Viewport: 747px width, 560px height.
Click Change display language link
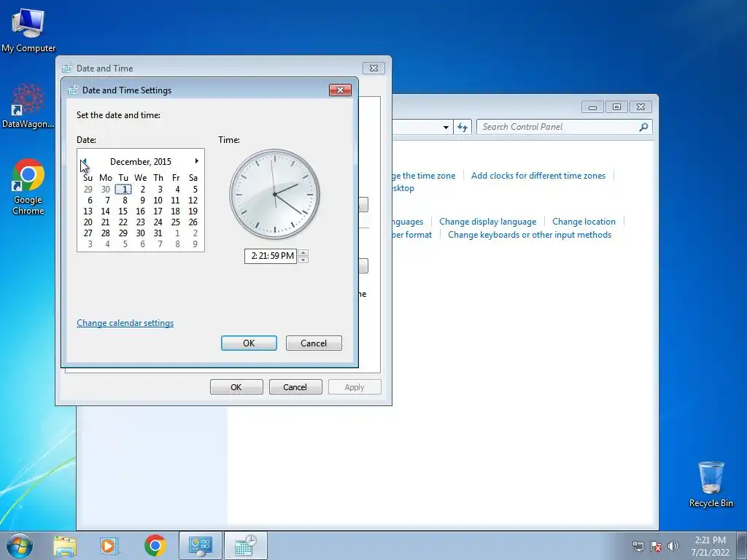point(488,222)
